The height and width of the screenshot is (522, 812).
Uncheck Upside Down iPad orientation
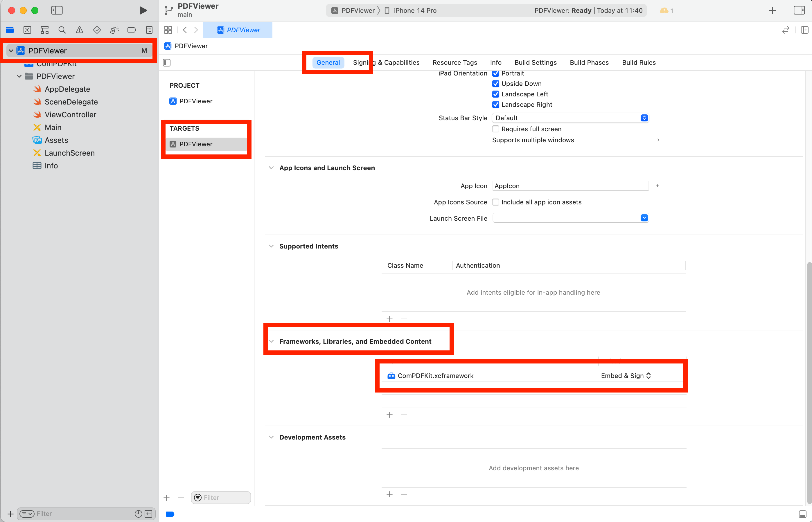[x=495, y=84]
